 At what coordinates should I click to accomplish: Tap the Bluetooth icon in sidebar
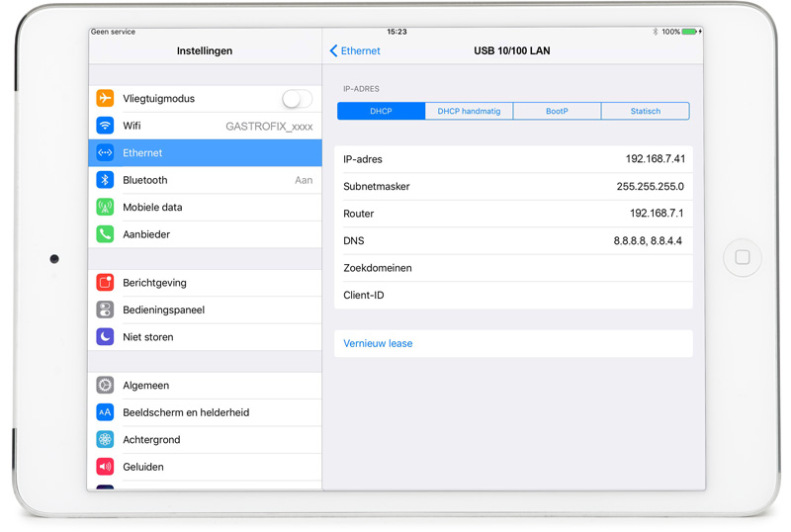pyautogui.click(x=105, y=180)
